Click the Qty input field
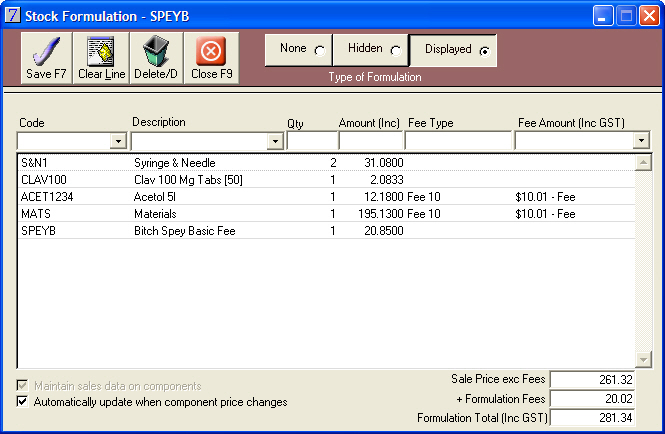 click(x=312, y=141)
